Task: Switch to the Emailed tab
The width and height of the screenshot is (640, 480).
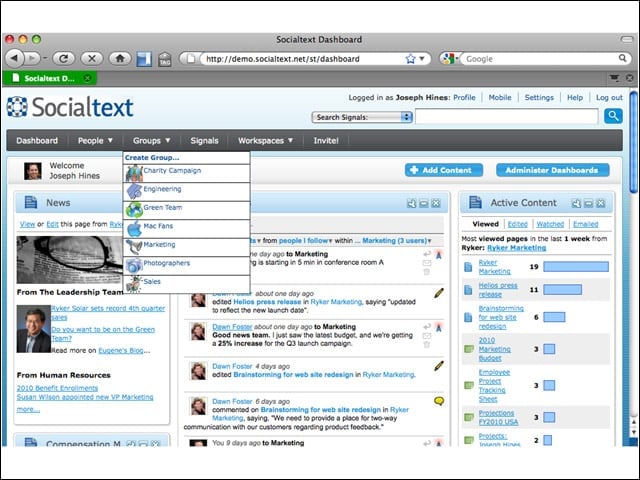Action: [x=585, y=224]
